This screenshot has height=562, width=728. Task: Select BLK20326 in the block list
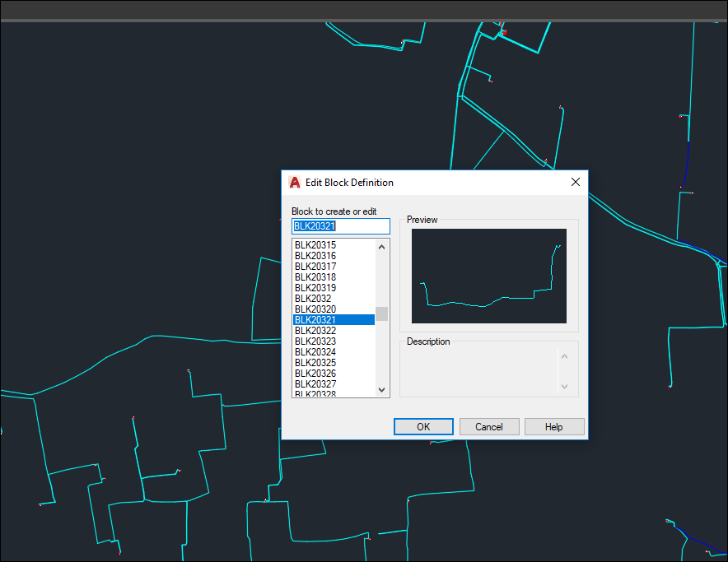coord(334,373)
